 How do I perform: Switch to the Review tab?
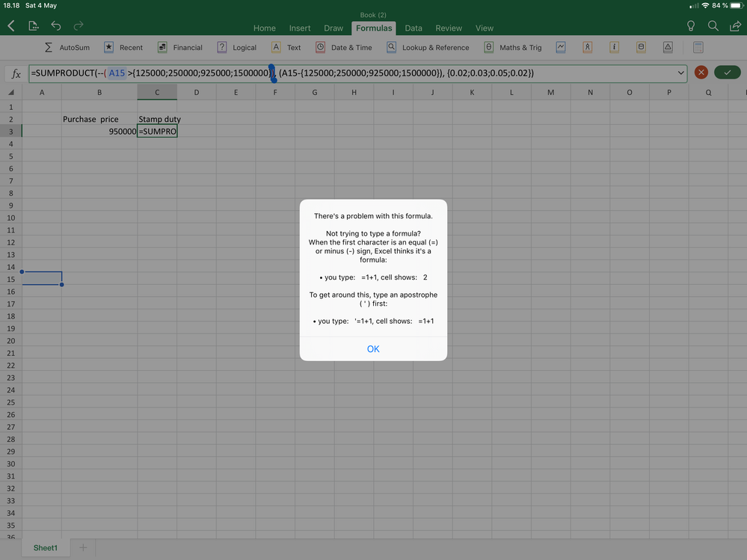pyautogui.click(x=449, y=28)
